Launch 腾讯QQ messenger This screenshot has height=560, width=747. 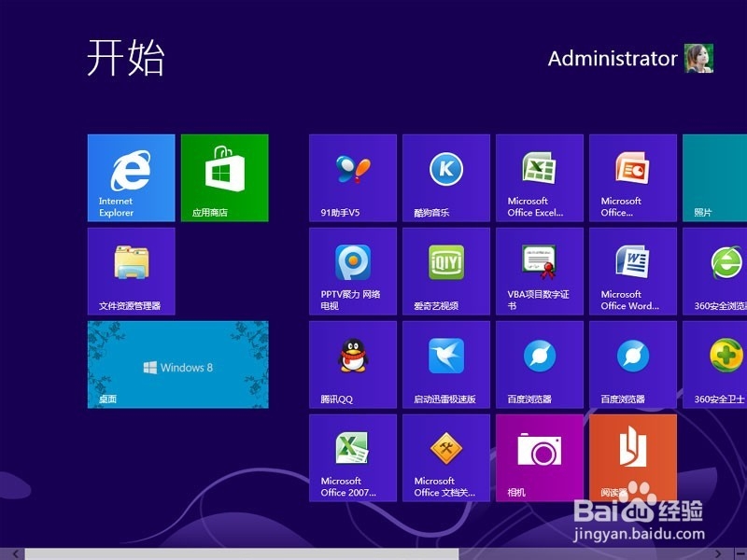pos(352,364)
